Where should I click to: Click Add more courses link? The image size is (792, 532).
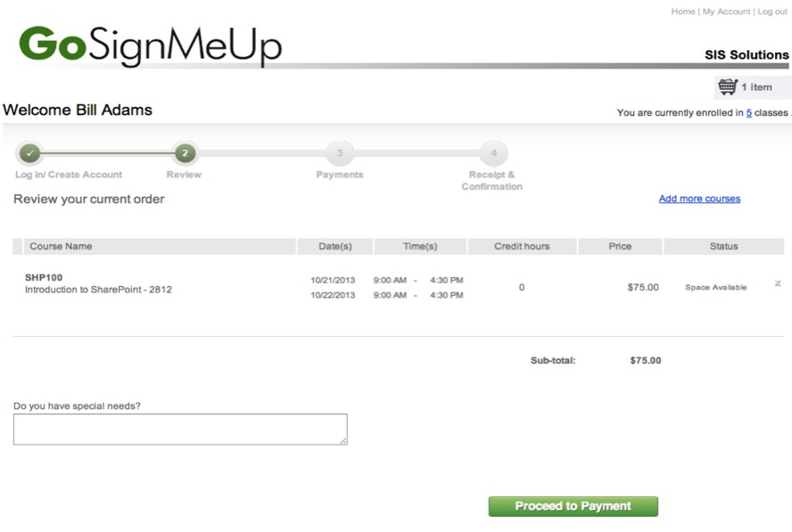click(x=699, y=199)
